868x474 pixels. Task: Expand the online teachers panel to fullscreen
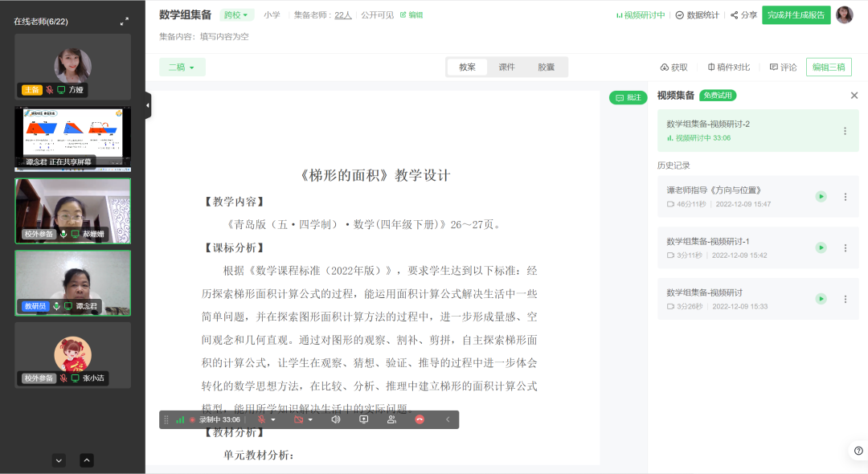[124, 22]
